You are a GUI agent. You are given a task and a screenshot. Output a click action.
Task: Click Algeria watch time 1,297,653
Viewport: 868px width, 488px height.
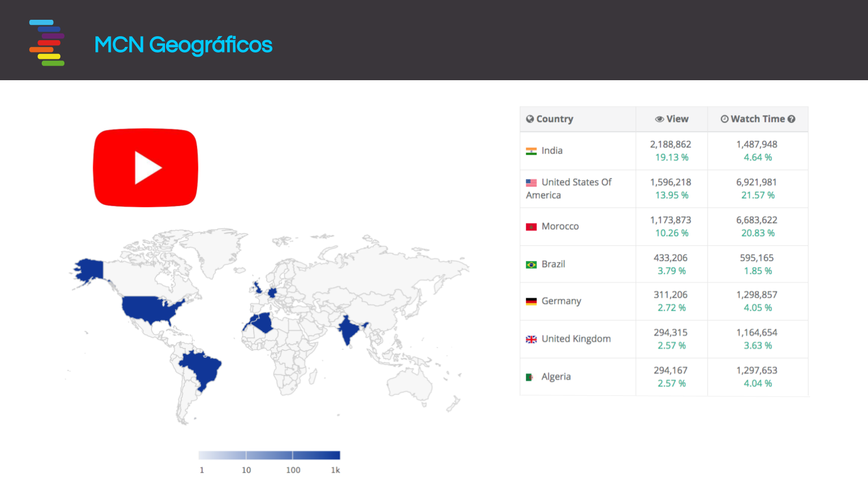coord(757,371)
